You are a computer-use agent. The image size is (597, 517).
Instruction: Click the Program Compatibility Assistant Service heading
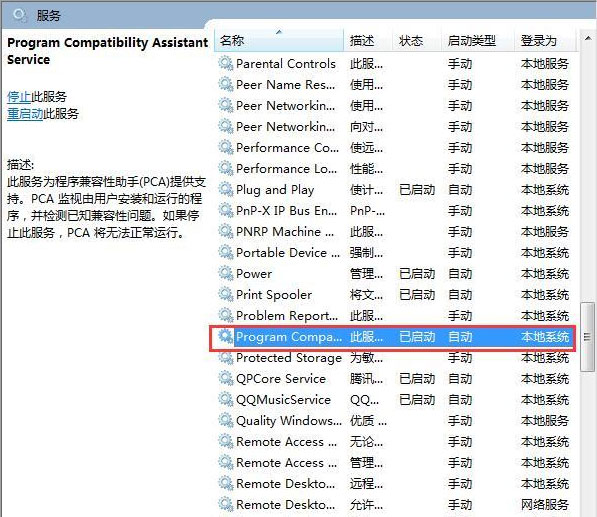coord(108,51)
